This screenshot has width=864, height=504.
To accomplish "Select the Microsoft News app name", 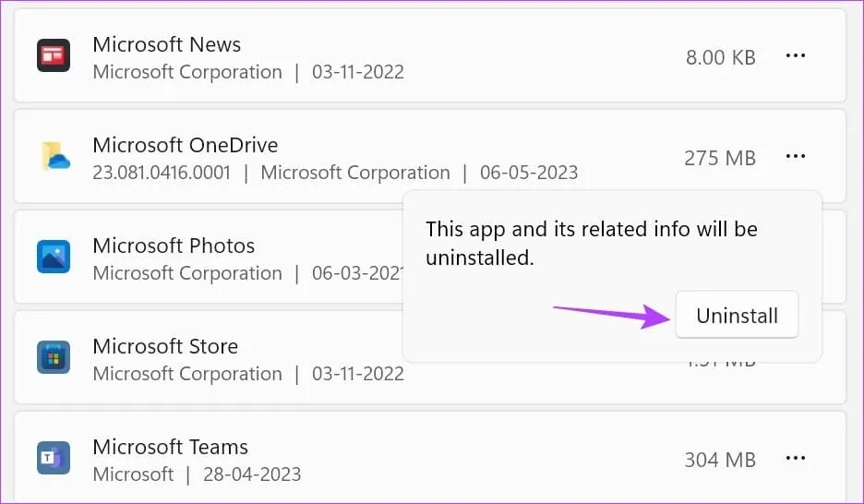I will [167, 44].
